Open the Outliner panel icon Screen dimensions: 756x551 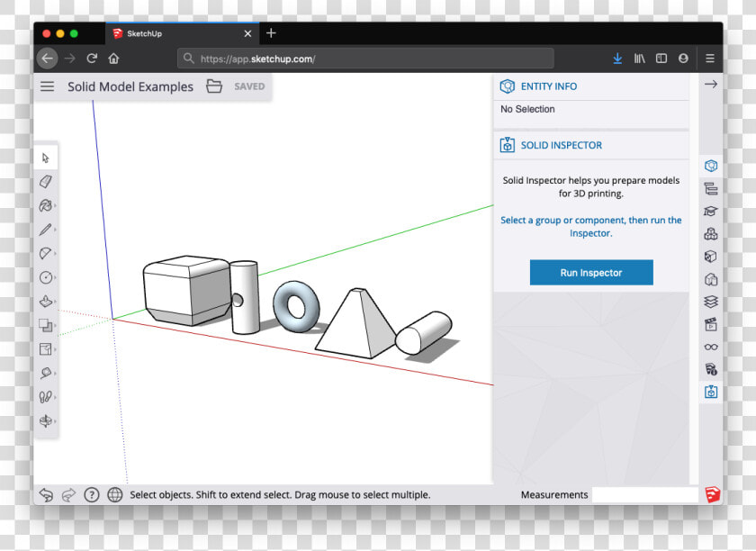pos(711,189)
